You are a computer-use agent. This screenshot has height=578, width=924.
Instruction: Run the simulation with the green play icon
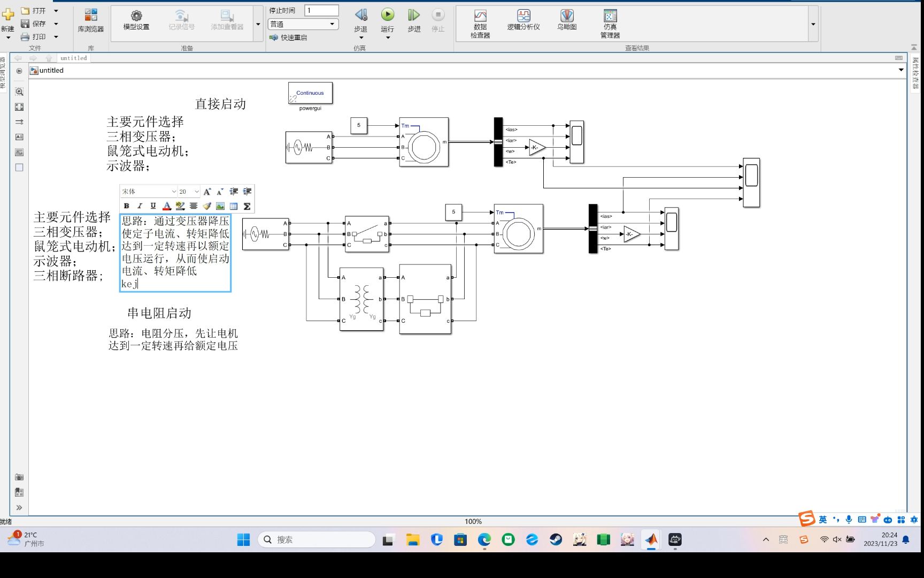point(388,15)
